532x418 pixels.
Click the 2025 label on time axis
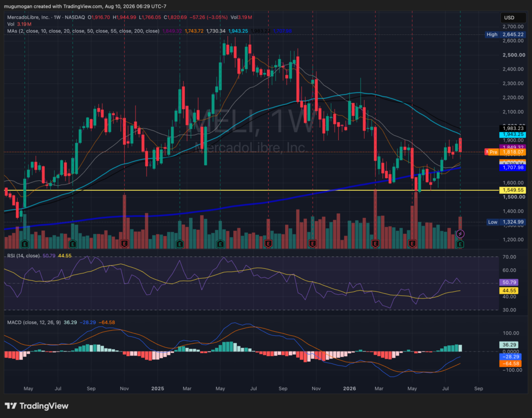(x=158, y=388)
